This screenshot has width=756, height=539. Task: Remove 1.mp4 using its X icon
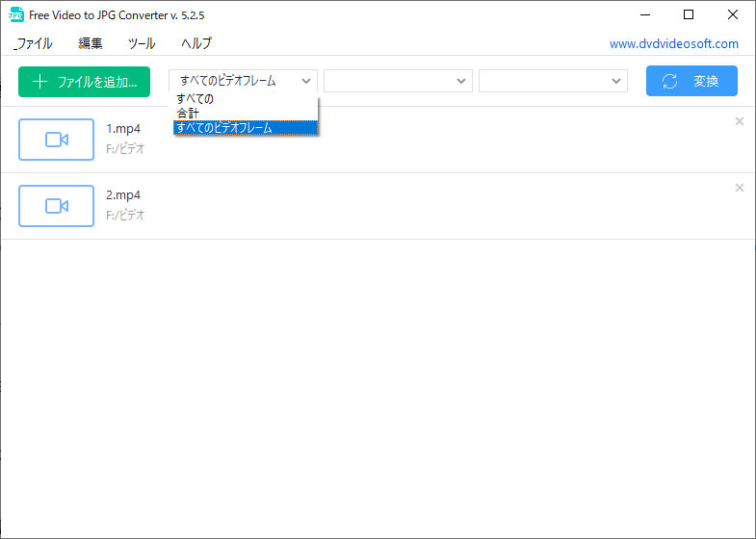[x=739, y=121]
